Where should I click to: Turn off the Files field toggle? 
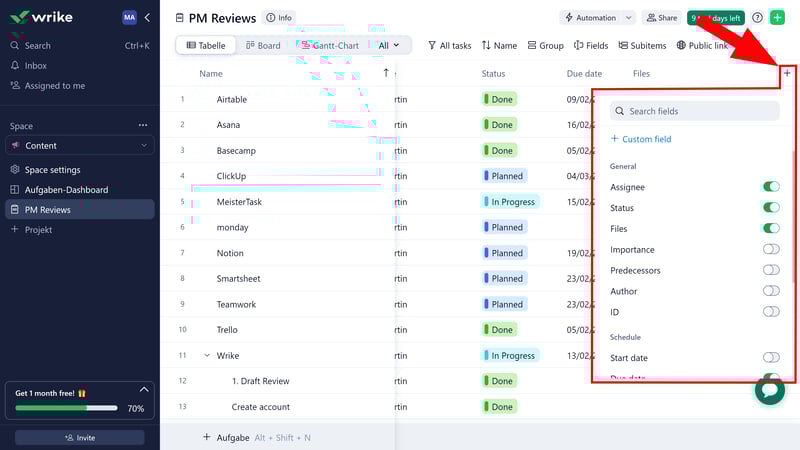pyautogui.click(x=771, y=228)
